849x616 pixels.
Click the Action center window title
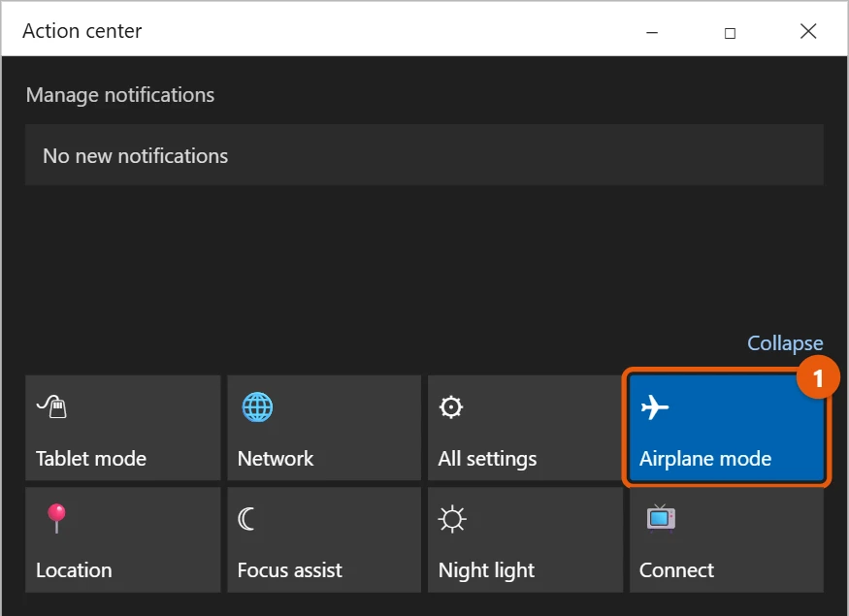82,31
